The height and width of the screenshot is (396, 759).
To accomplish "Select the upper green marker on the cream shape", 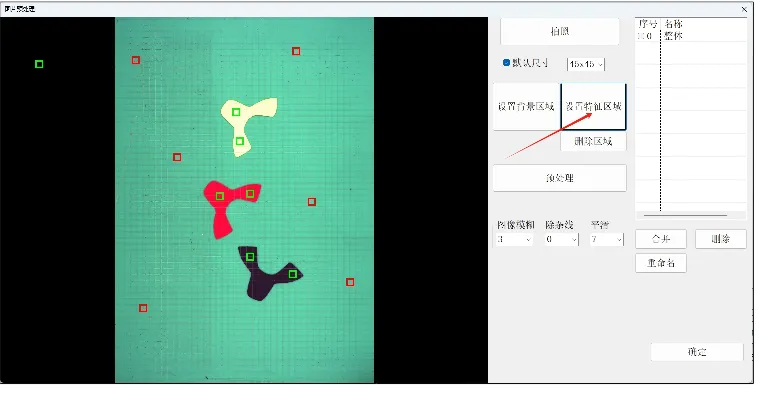I will point(236,112).
